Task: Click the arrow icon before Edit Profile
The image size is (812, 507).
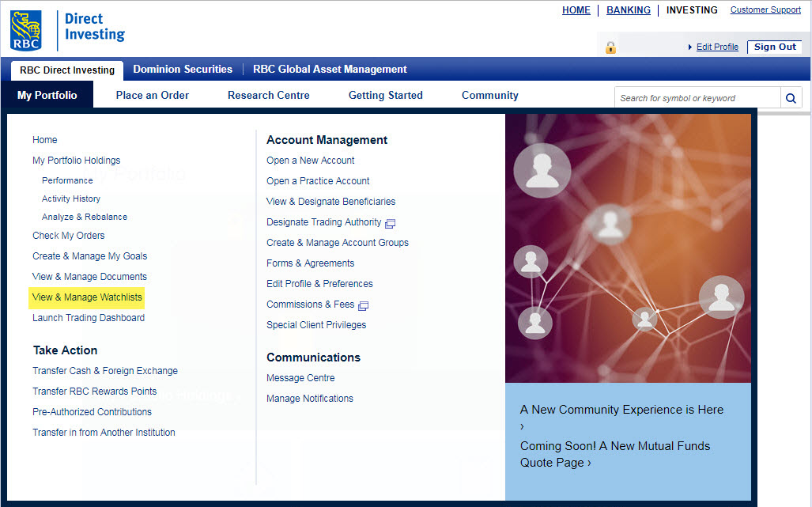Action: [x=690, y=47]
